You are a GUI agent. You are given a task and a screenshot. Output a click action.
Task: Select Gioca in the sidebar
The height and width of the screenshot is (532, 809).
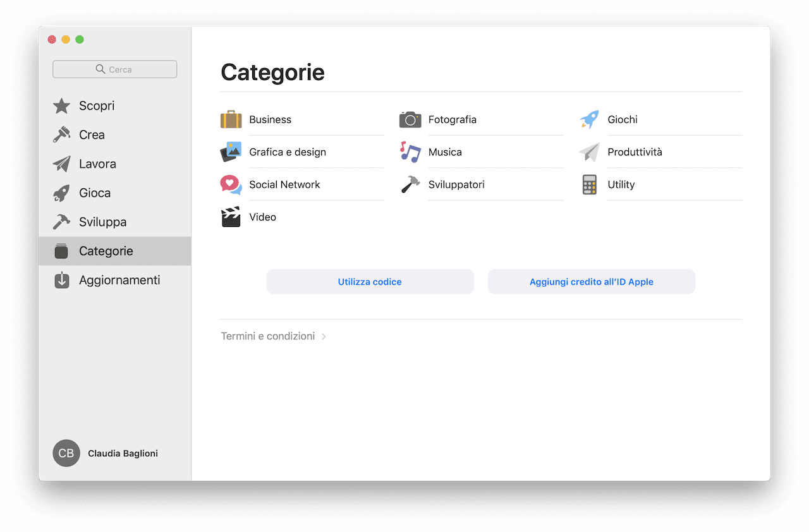tap(115, 193)
